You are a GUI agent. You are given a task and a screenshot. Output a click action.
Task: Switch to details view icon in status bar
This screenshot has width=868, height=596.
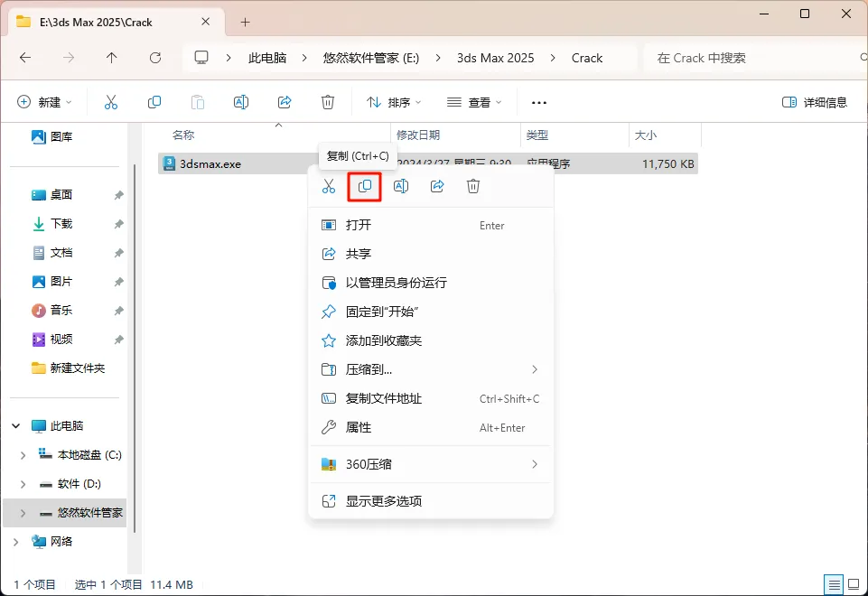pos(834,584)
